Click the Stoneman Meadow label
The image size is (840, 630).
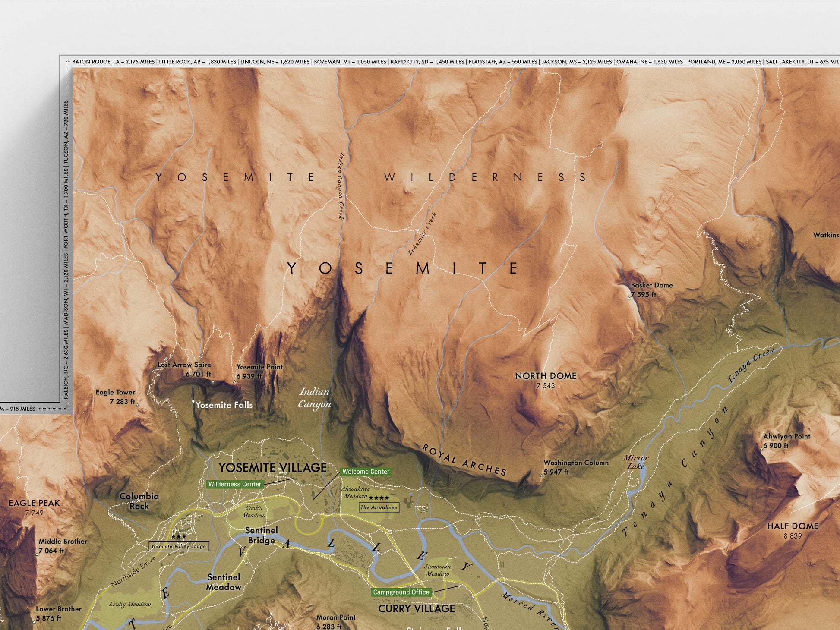(x=437, y=570)
